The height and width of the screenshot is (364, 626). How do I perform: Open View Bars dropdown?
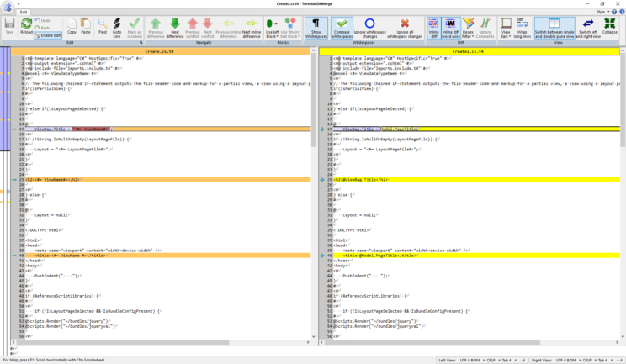[x=506, y=28]
